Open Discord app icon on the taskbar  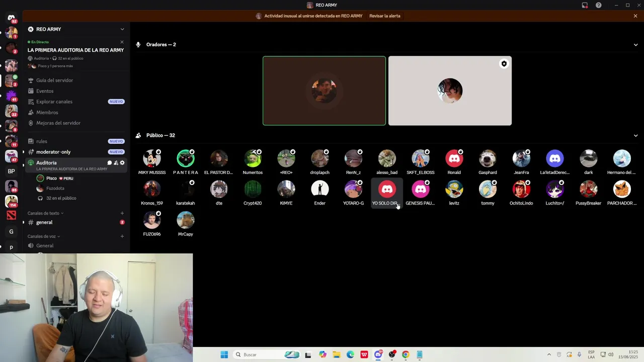(x=378, y=354)
